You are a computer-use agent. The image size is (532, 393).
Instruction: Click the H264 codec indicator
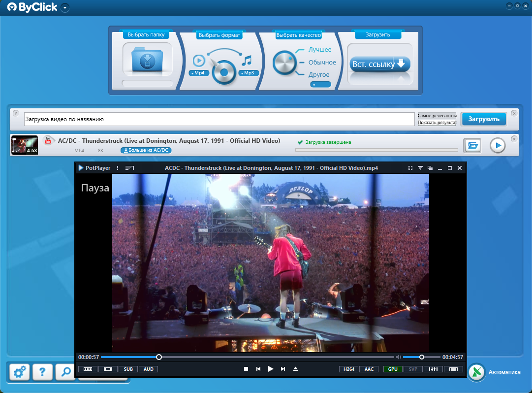pos(349,369)
